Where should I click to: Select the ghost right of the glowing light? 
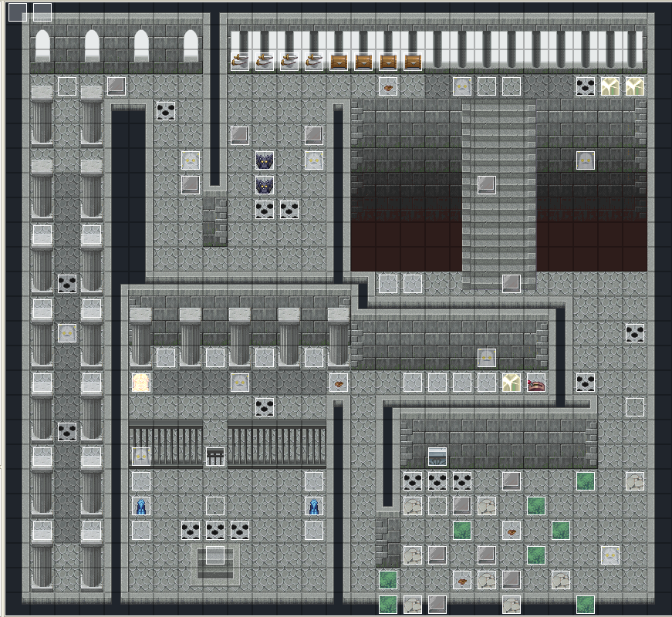coord(240,383)
